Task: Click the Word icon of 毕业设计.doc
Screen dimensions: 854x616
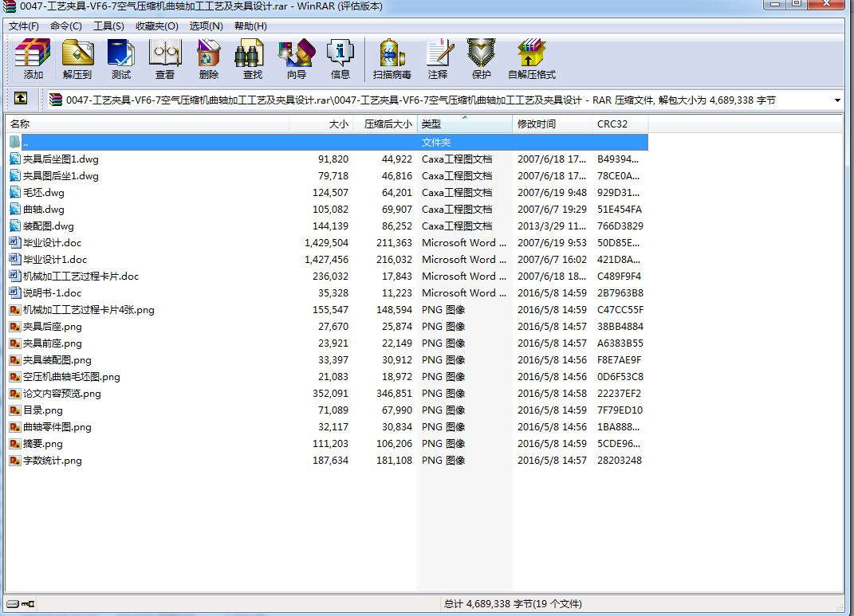Action: [14, 243]
